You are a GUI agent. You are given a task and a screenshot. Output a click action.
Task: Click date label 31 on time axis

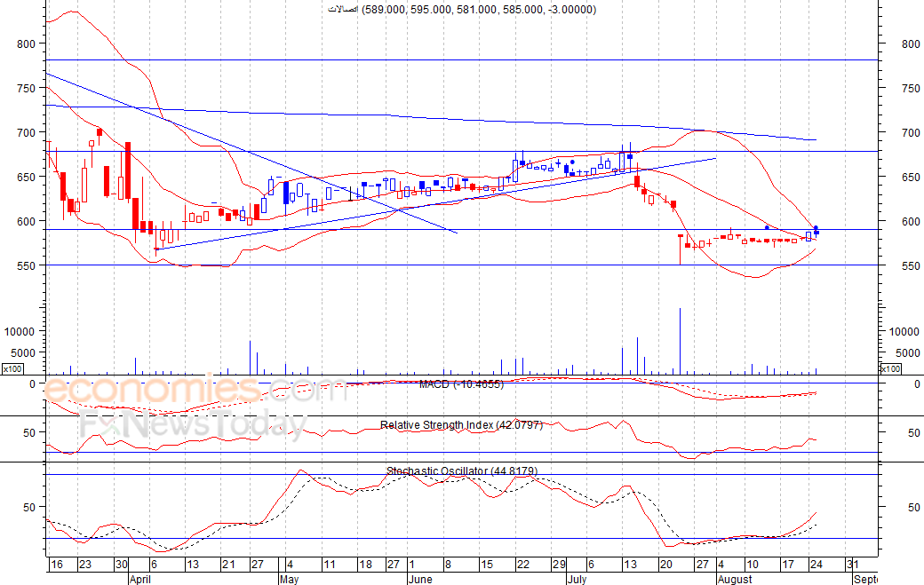852,565
